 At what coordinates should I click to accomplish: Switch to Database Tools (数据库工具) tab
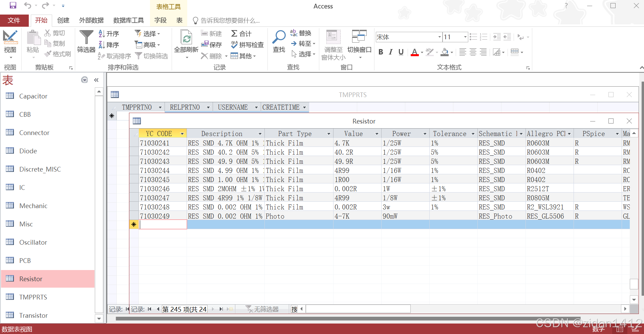[129, 20]
